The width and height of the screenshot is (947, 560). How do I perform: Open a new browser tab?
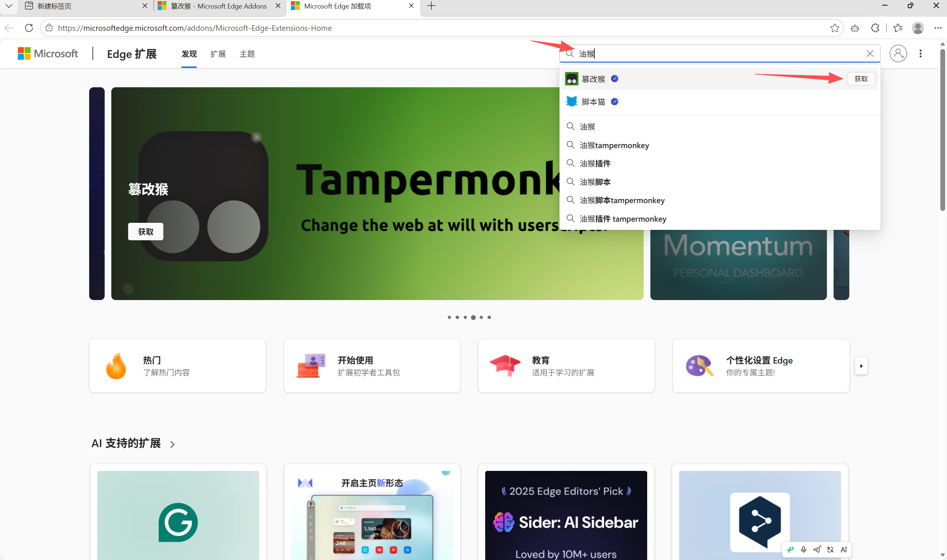point(431,6)
